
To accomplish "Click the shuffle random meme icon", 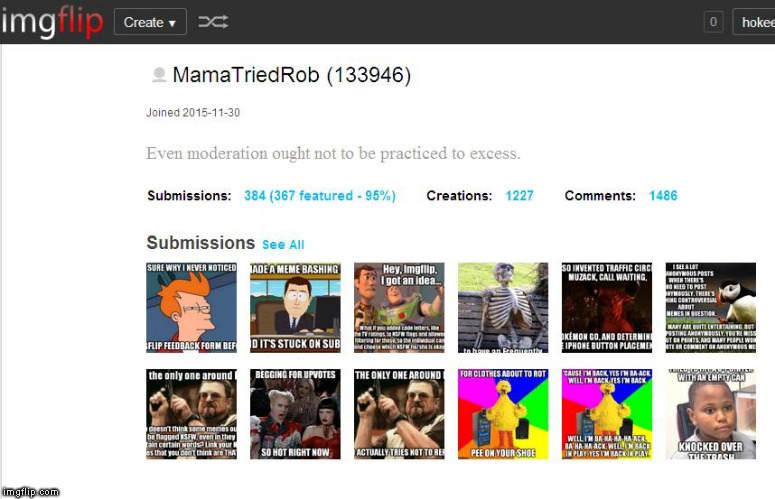I will (213, 22).
